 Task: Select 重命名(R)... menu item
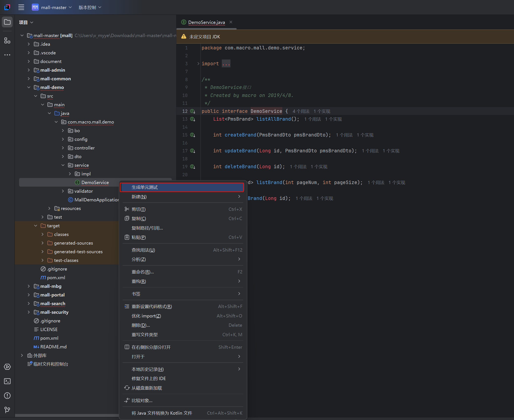tap(183, 272)
